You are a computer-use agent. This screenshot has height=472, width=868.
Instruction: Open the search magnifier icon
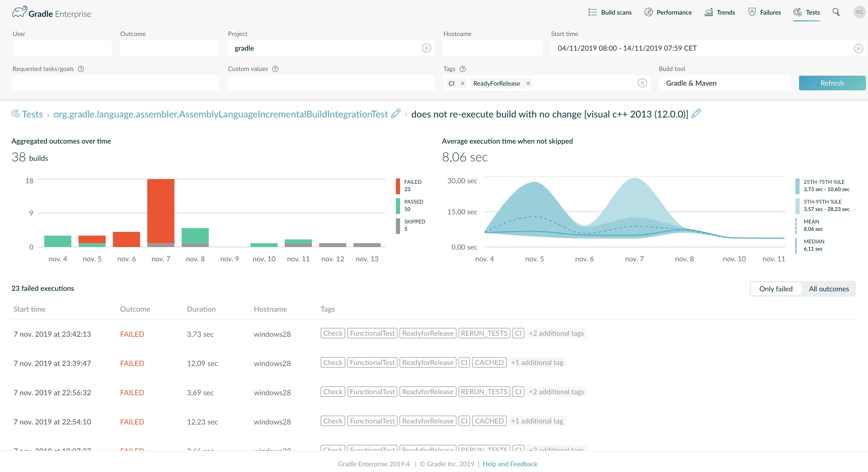coord(836,12)
